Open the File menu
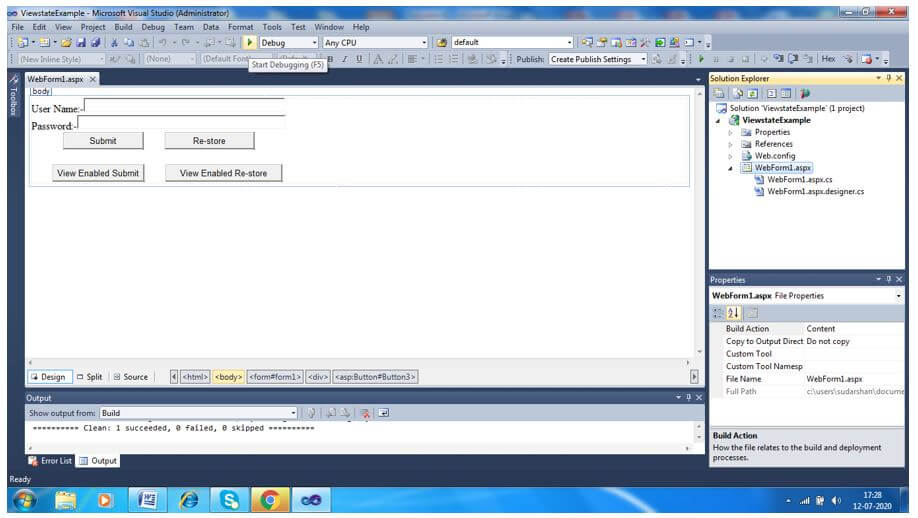 click(18, 27)
